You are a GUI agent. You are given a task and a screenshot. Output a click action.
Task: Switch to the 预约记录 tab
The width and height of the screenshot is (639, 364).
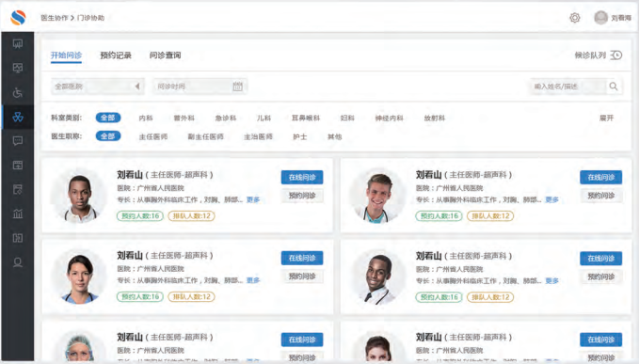pos(116,55)
